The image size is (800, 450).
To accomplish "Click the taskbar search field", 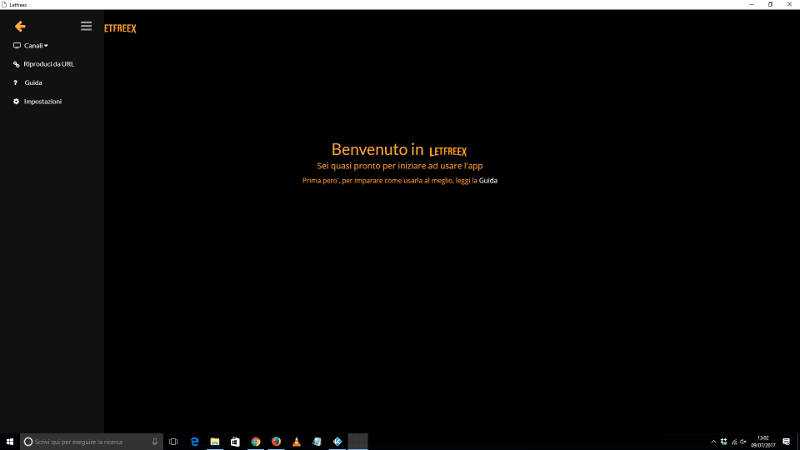I will tap(92, 441).
